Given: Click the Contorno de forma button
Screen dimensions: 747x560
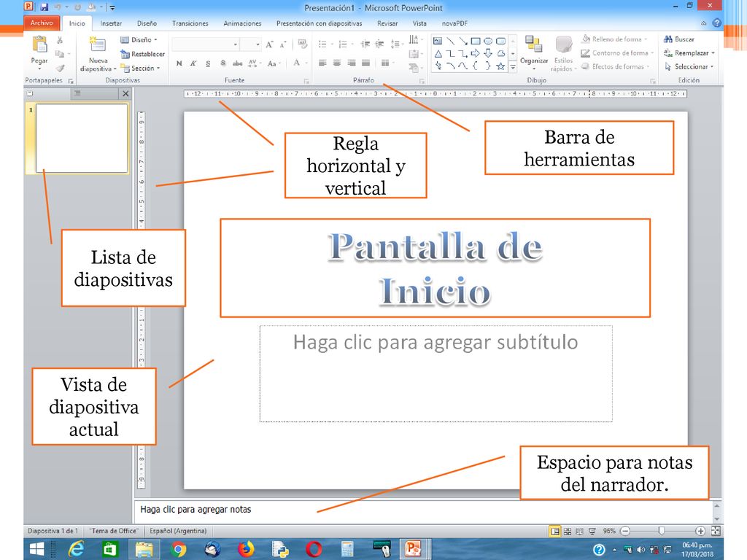Looking at the screenshot, I should (x=617, y=52).
